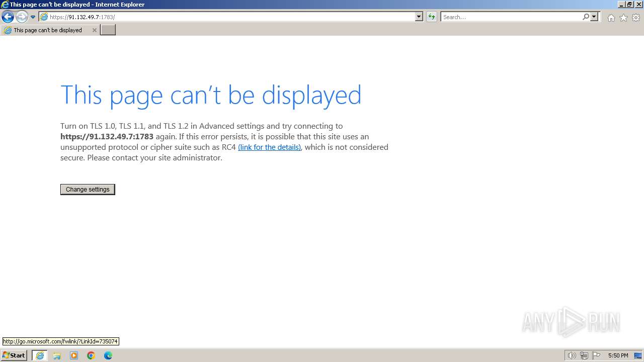Click the Internet Explorer title bar logo

tap(5, 5)
